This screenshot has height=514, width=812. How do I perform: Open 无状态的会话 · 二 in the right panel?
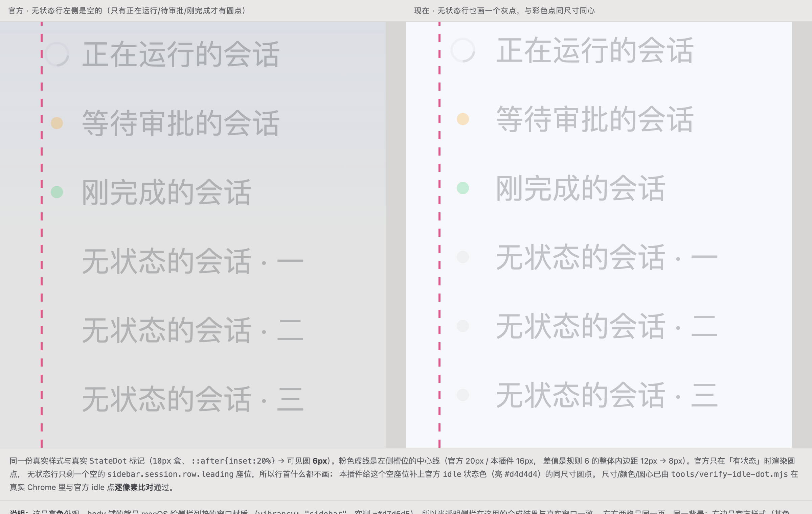(x=607, y=326)
